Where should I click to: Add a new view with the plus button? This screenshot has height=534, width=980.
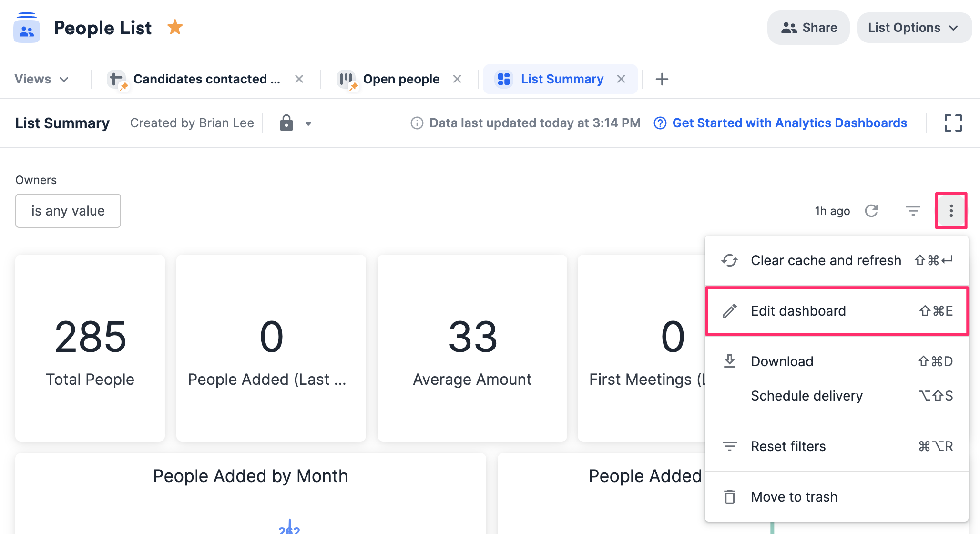point(662,79)
